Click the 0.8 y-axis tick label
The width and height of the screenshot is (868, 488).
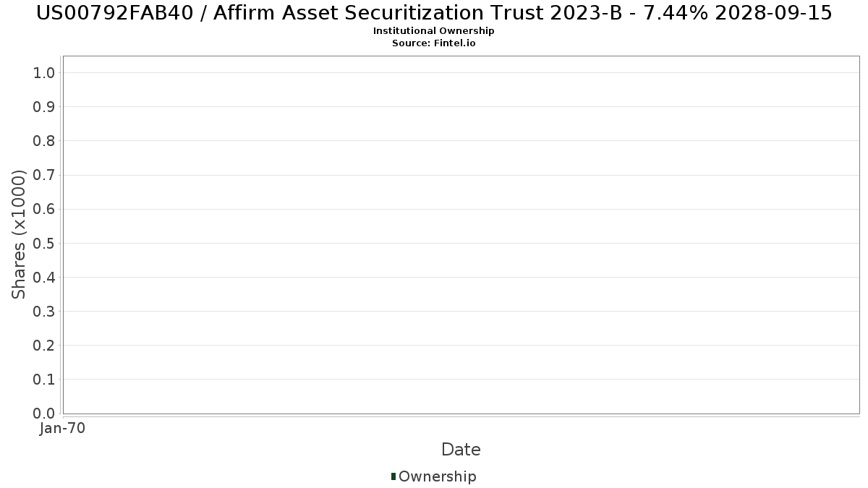click(x=44, y=141)
